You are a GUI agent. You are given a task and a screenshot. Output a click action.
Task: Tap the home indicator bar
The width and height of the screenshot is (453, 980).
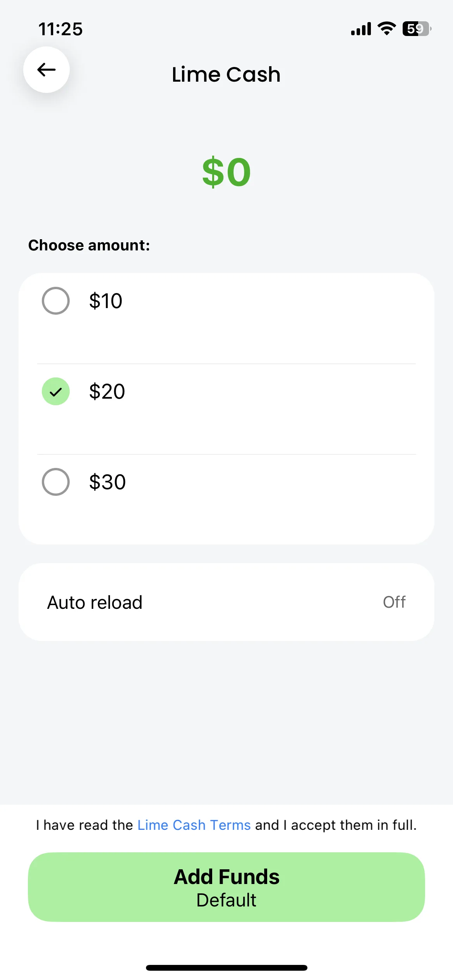point(226,968)
